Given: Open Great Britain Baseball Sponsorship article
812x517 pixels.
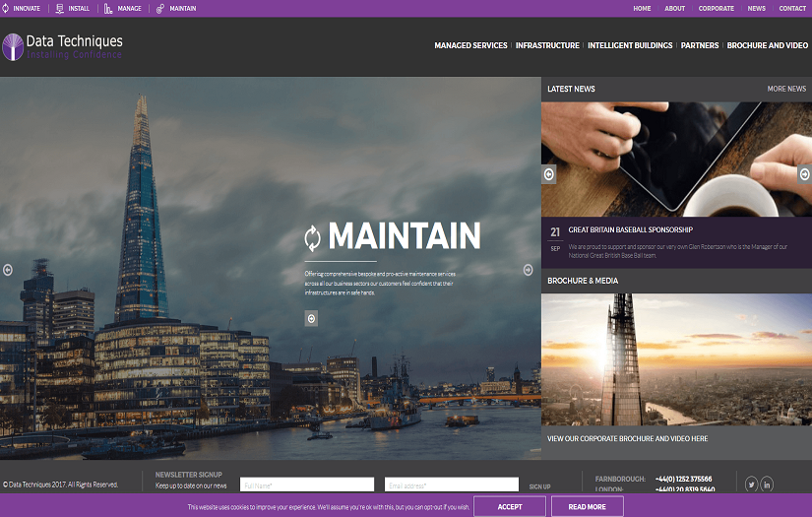Looking at the screenshot, I should point(630,229).
